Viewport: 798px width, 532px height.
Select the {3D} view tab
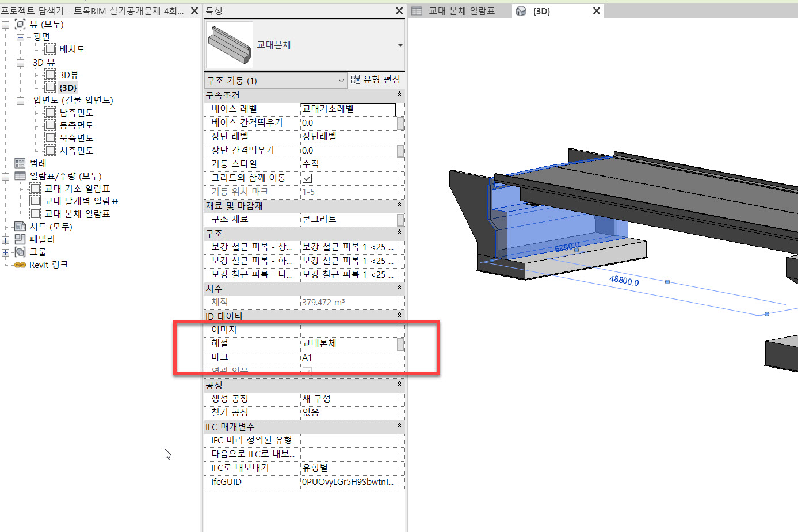tap(541, 11)
